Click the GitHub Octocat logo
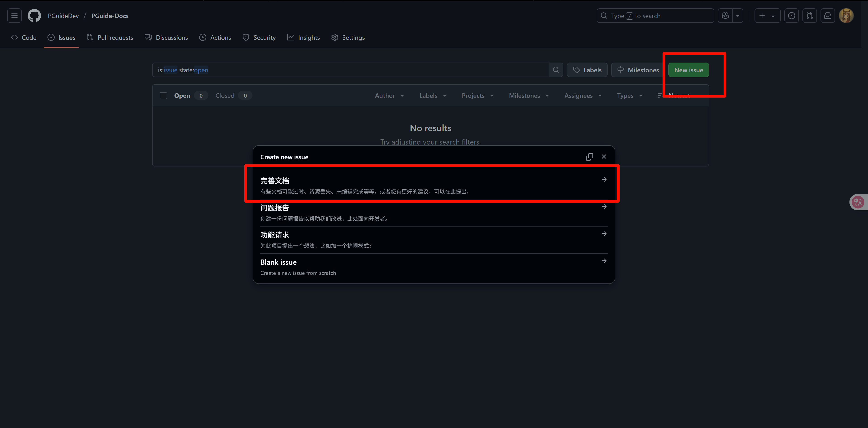The width and height of the screenshot is (868, 428). click(34, 16)
